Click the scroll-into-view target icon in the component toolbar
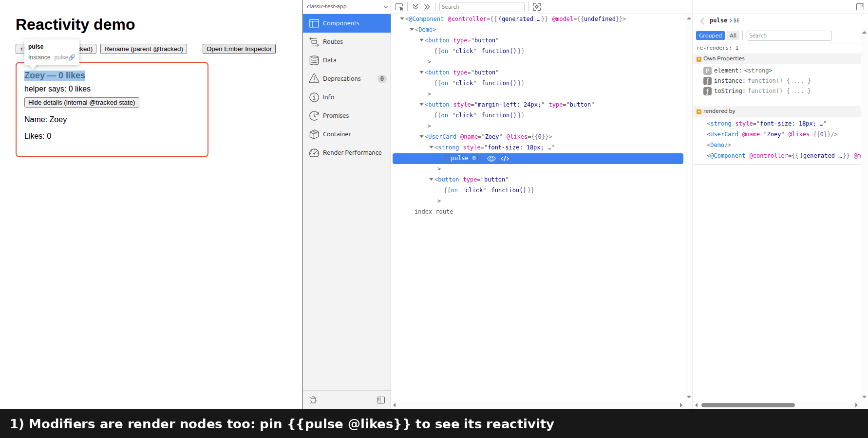Viewport: 868px width, 438px height. coord(537,7)
